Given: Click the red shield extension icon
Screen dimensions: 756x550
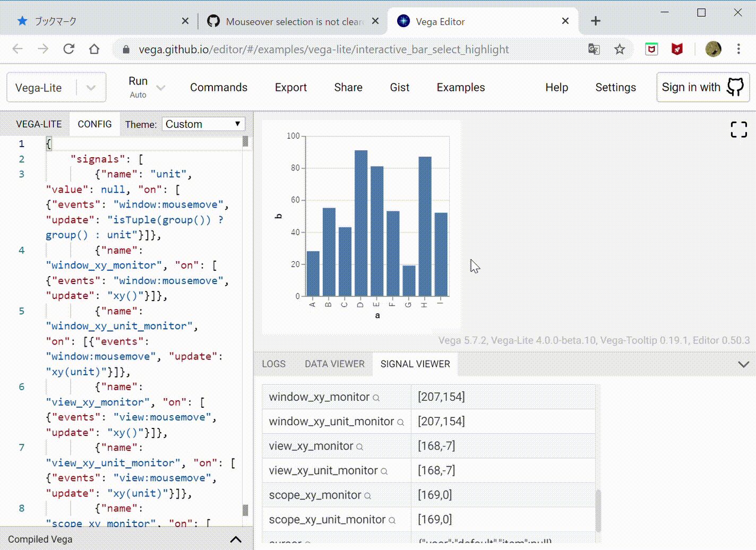Looking at the screenshot, I should pos(677,49).
